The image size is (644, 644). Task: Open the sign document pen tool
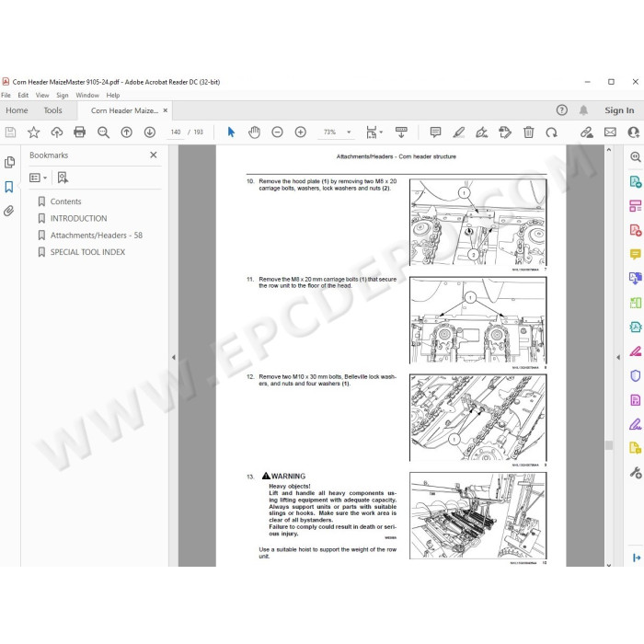coord(481,132)
